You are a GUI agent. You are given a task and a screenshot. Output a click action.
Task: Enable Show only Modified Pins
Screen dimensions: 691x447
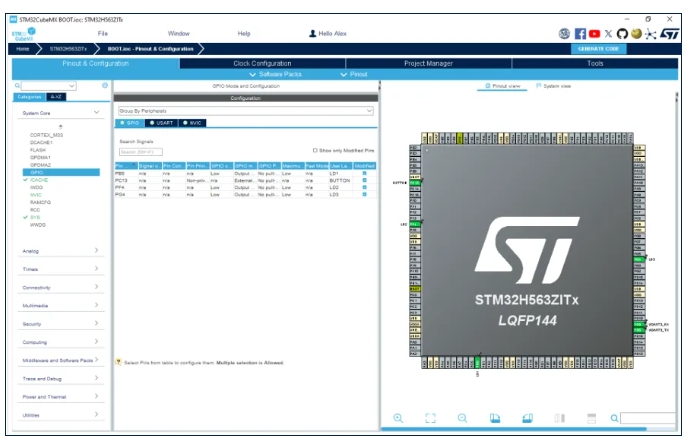point(315,150)
